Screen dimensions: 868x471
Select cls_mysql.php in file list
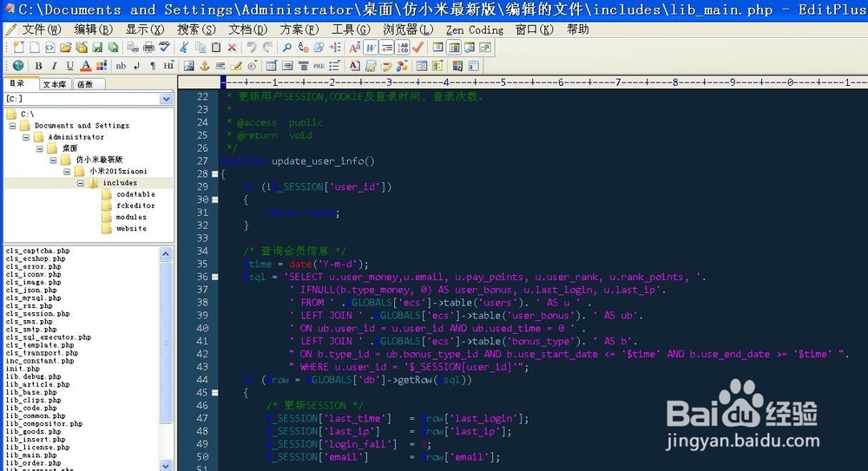(33, 298)
